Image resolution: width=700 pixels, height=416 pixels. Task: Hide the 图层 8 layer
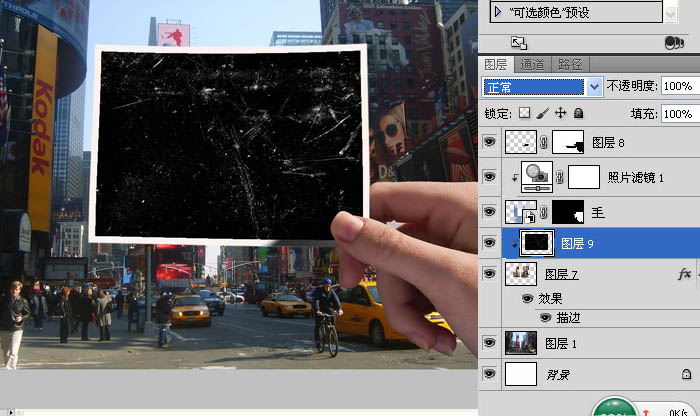click(x=490, y=144)
